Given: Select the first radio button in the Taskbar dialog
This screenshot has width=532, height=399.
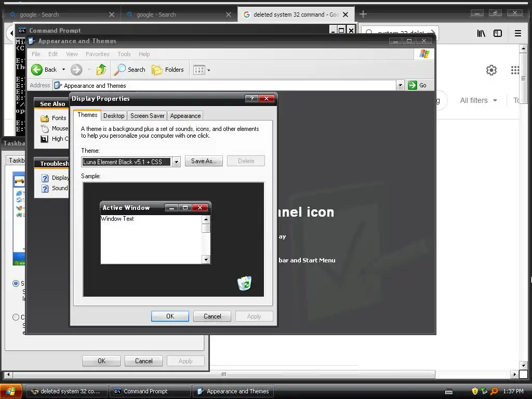Looking at the screenshot, I should point(16,283).
